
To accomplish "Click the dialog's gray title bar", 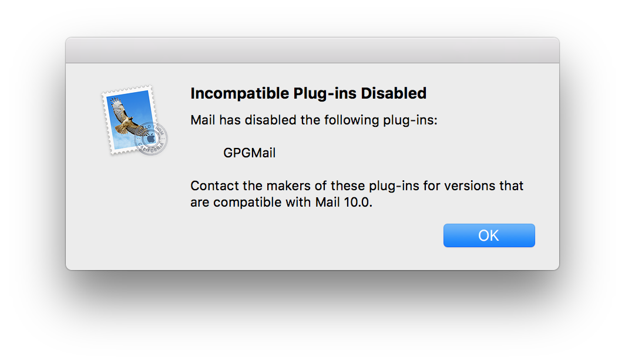I will coord(312,50).
